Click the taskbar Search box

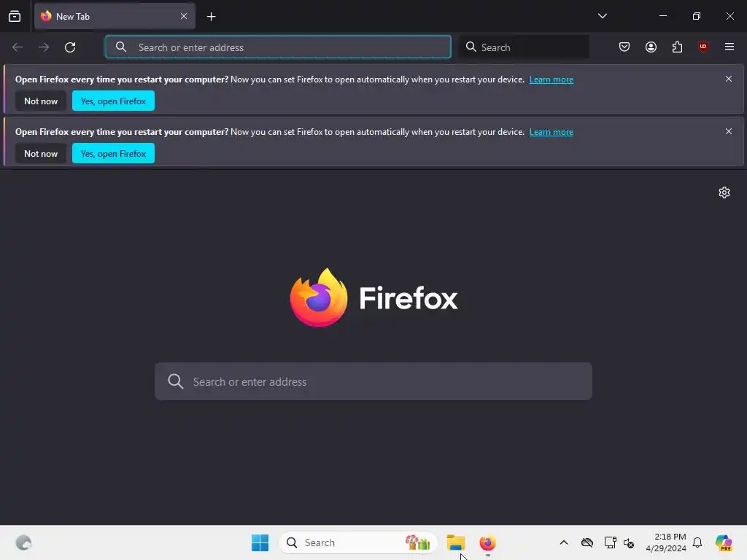click(x=358, y=542)
